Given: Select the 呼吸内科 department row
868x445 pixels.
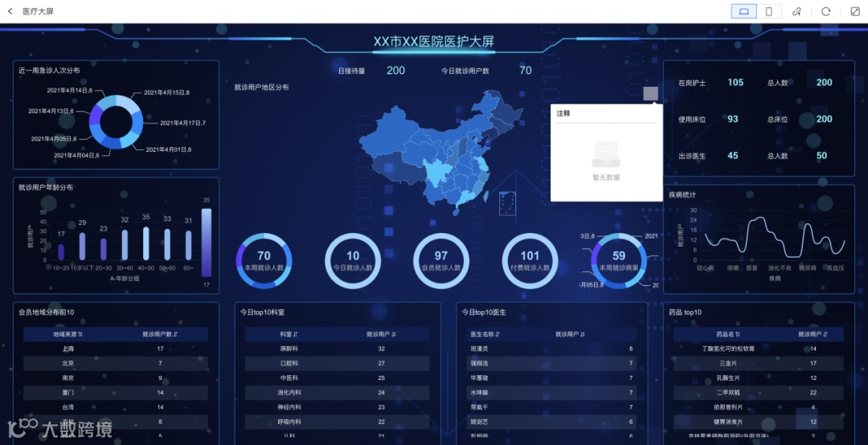Looking at the screenshot, I should 337,422.
